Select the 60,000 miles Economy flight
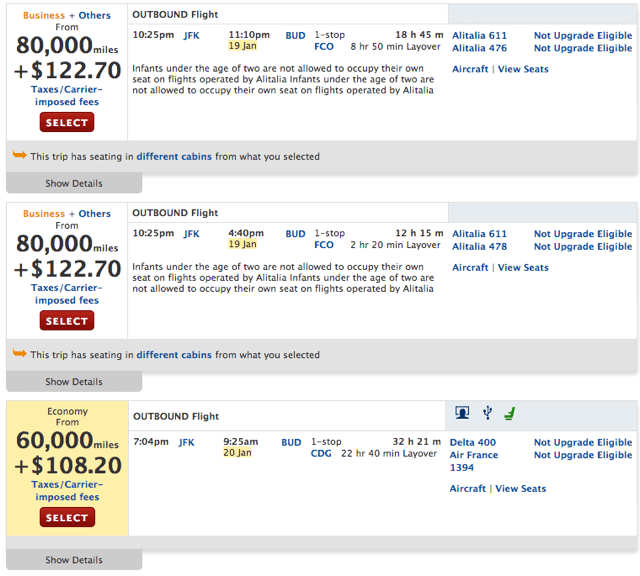The image size is (640, 576). pos(67,518)
